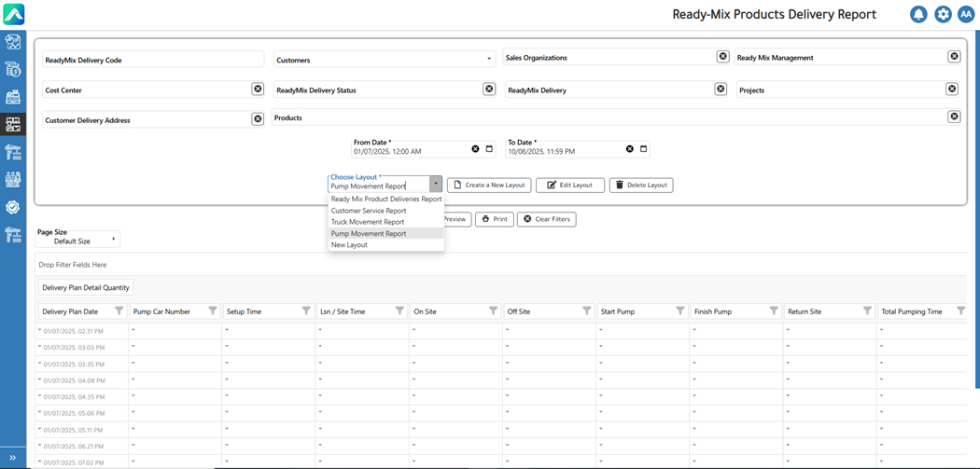Open the To Date calendar picker
This screenshot has height=469, width=980.
[x=643, y=149]
